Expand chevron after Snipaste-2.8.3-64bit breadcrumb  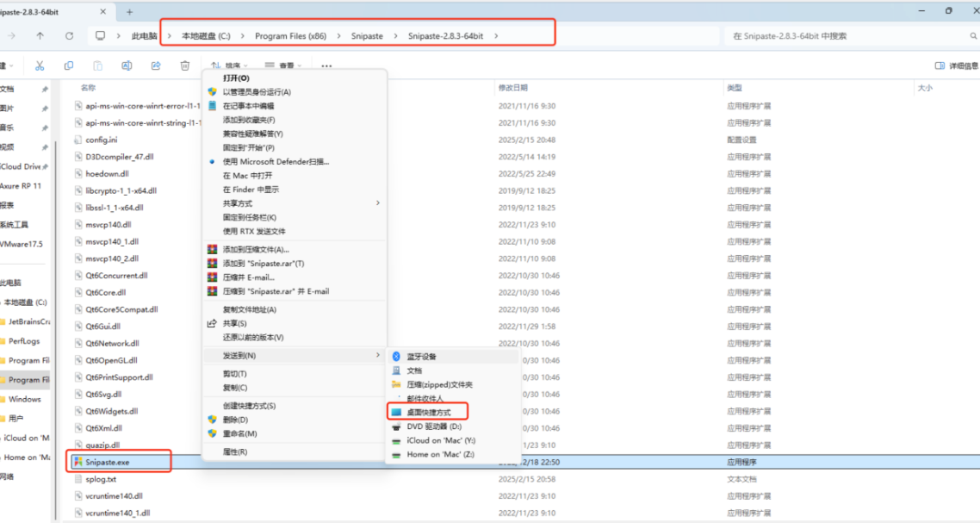[x=496, y=35]
